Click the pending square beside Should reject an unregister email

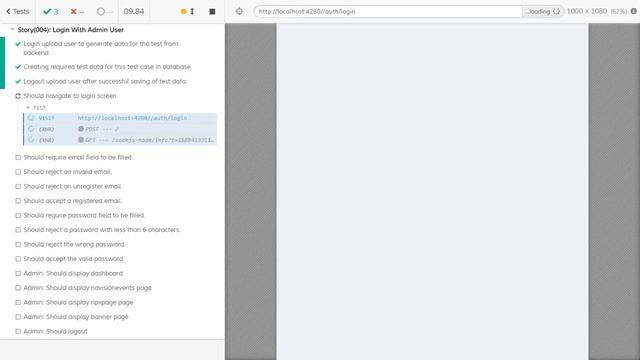[18, 186]
